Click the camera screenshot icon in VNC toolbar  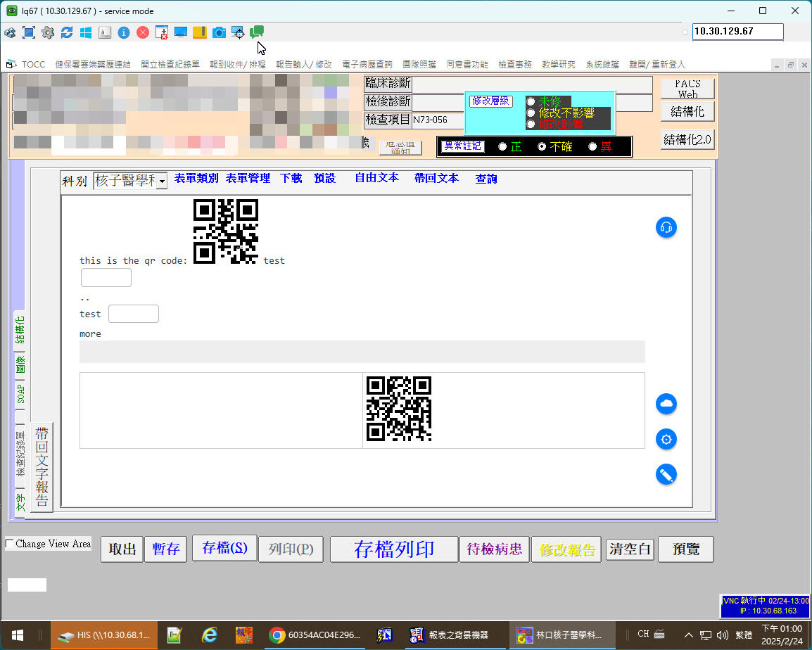219,32
